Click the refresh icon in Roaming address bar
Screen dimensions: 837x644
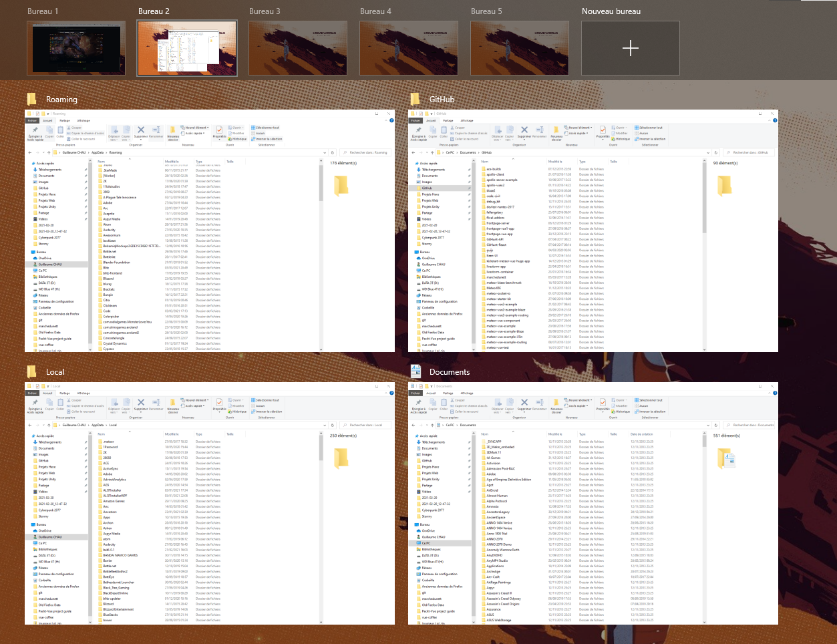(333, 152)
